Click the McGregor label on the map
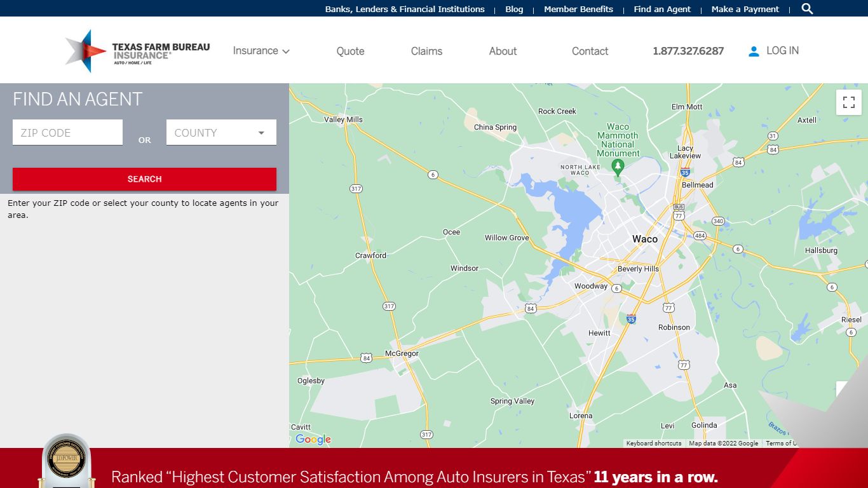The height and width of the screenshot is (488, 868). [402, 353]
